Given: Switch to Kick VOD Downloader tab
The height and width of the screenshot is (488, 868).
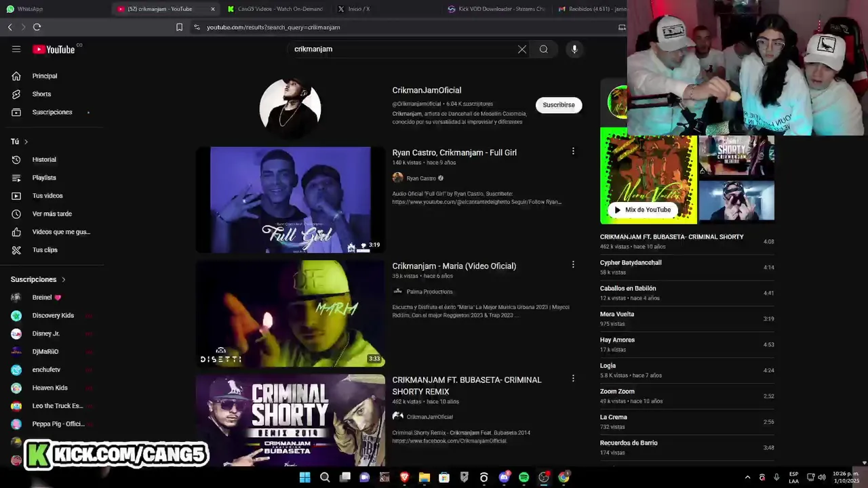Looking at the screenshot, I should pos(496,9).
